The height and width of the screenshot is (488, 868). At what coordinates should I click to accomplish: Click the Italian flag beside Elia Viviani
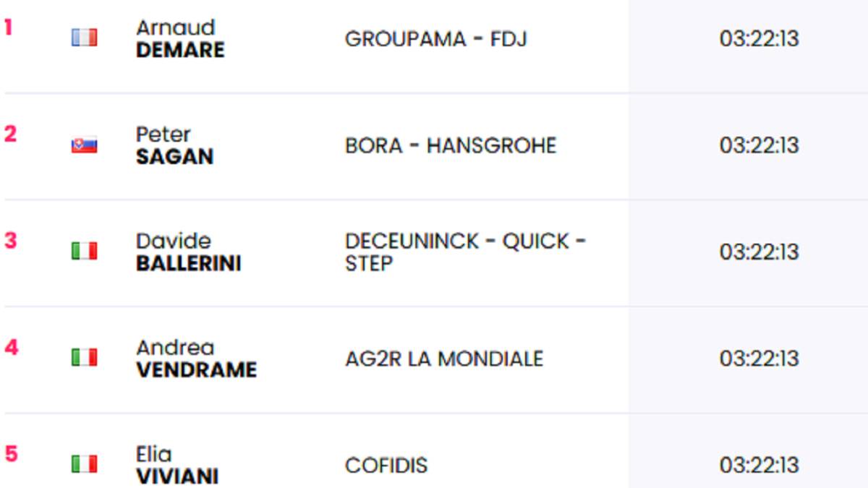point(84,463)
